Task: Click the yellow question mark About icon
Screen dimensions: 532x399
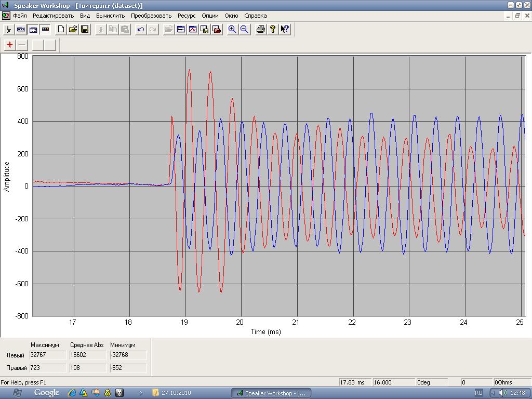Action: (273, 30)
